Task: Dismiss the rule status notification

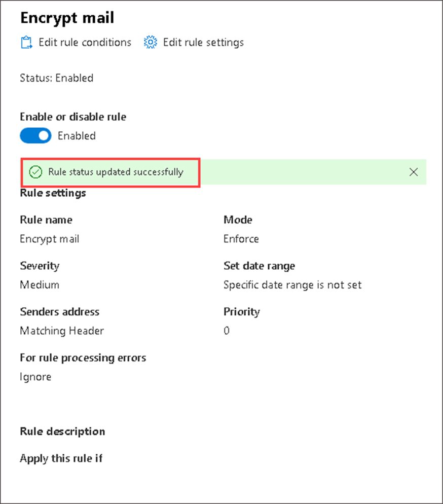Action: (413, 172)
